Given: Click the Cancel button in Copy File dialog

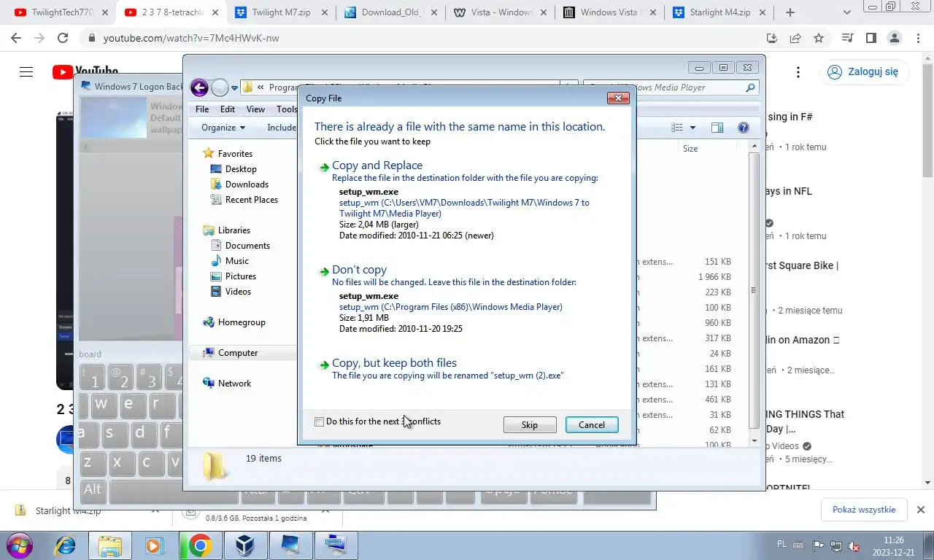Looking at the screenshot, I should 592,425.
